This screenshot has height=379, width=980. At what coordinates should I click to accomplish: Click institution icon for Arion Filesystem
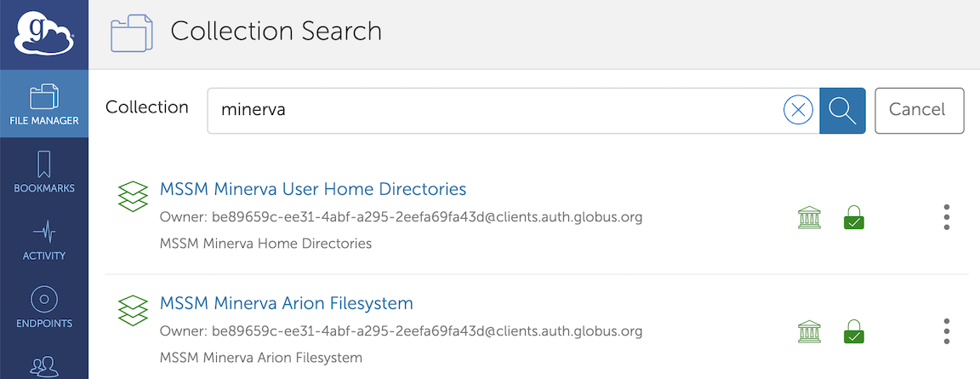click(810, 331)
